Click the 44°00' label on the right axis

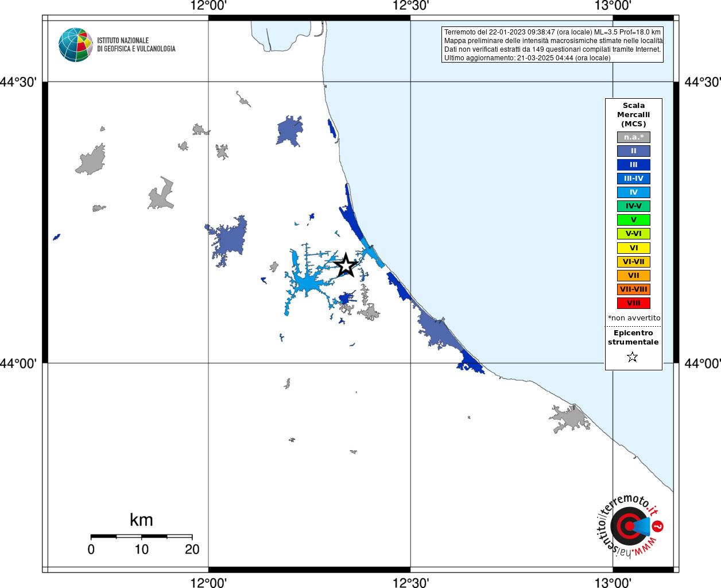pos(703,363)
